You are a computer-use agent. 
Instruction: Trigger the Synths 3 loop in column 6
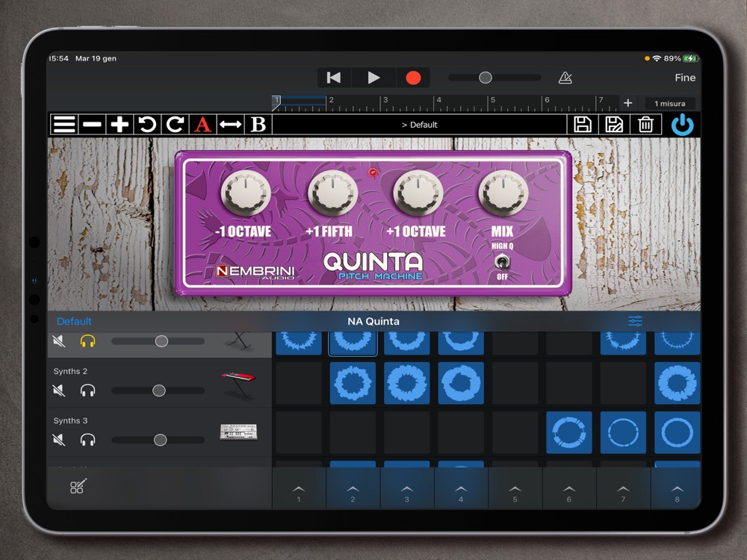[568, 432]
